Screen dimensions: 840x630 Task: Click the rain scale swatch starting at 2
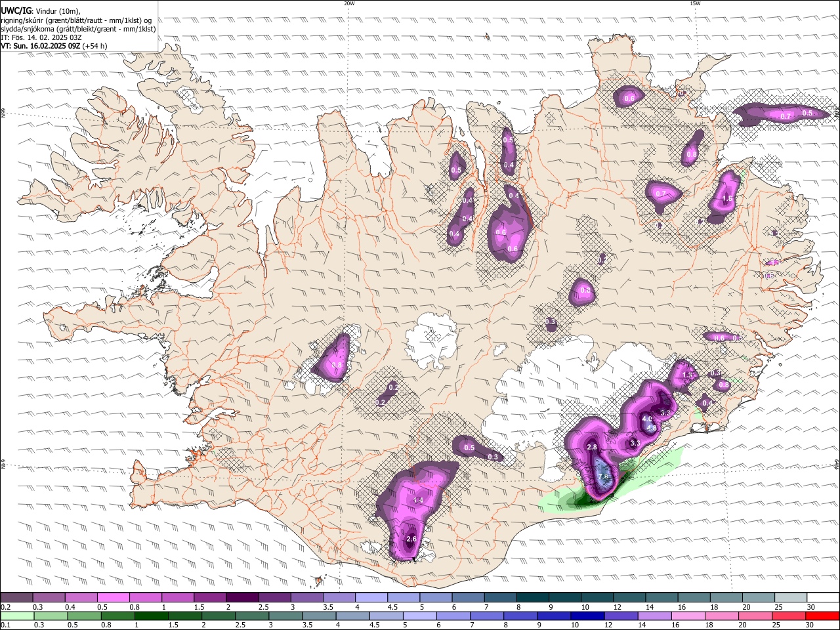(x=219, y=616)
